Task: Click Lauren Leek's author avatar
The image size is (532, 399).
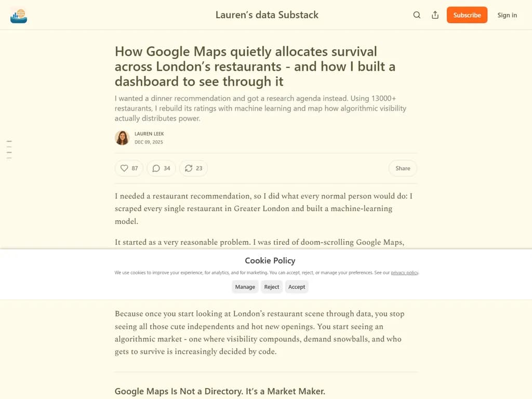Action: [122, 138]
